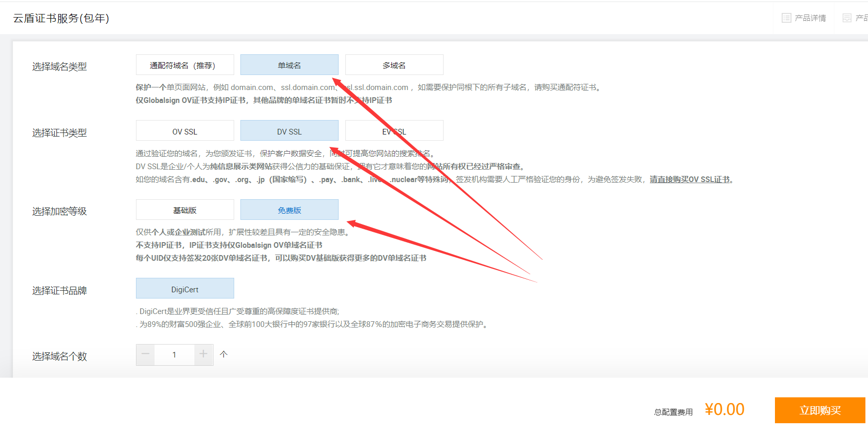Click the inbox tray icon at top right

pyautogui.click(x=847, y=18)
